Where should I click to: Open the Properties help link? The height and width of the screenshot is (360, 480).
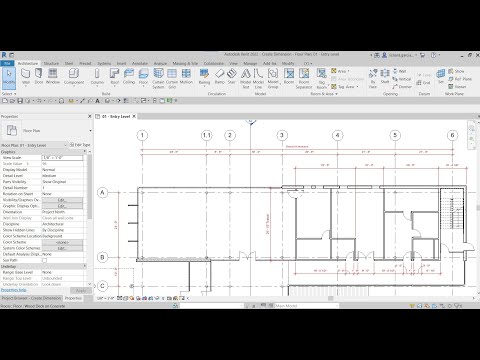click(x=13, y=290)
